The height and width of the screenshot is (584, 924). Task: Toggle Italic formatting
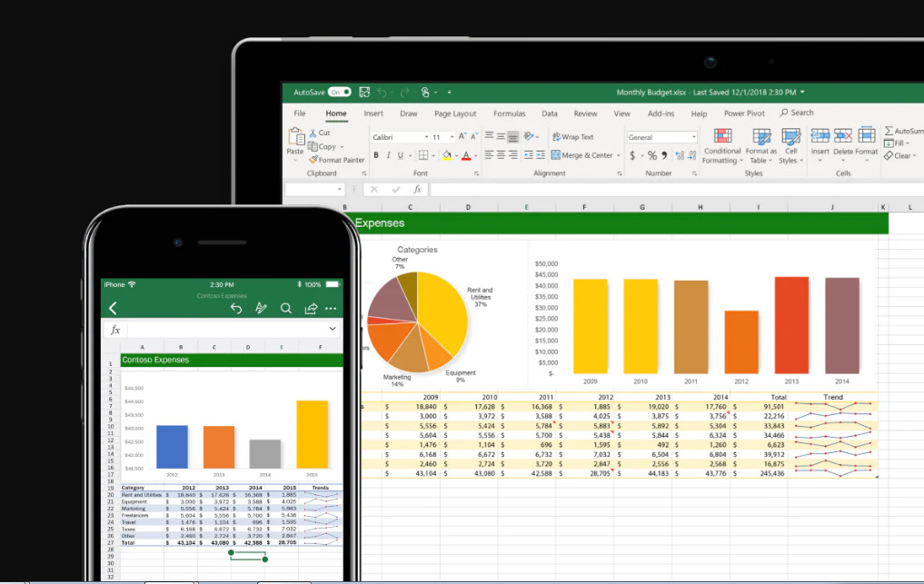[388, 155]
